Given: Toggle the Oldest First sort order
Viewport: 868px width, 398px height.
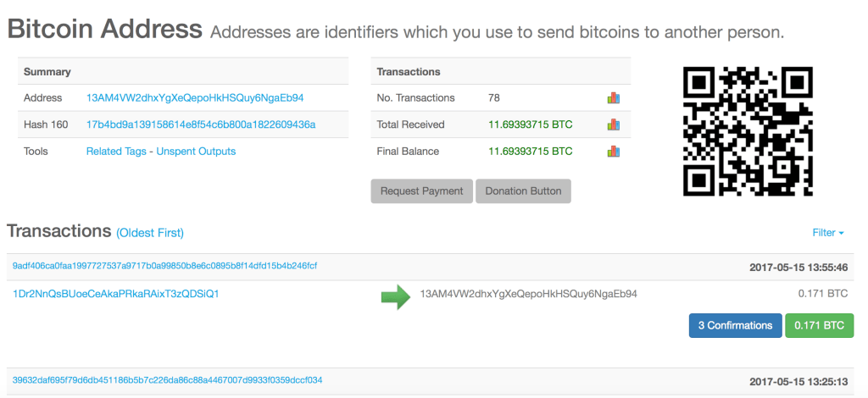Looking at the screenshot, I should pos(150,233).
